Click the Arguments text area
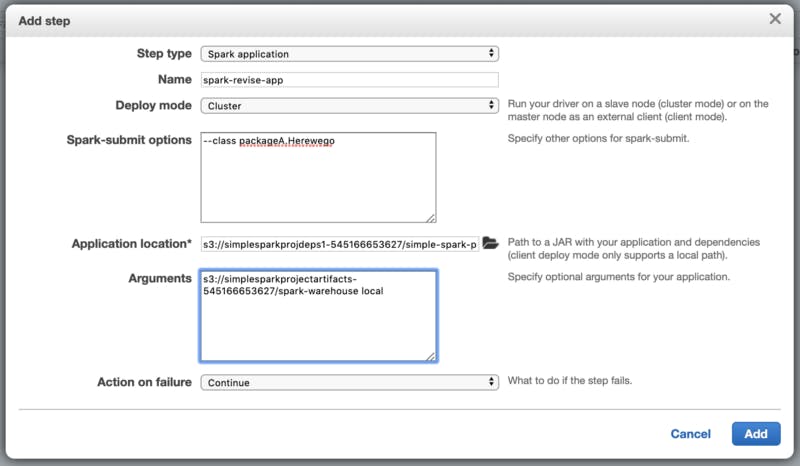This screenshot has height=466, width=800. pyautogui.click(x=318, y=316)
